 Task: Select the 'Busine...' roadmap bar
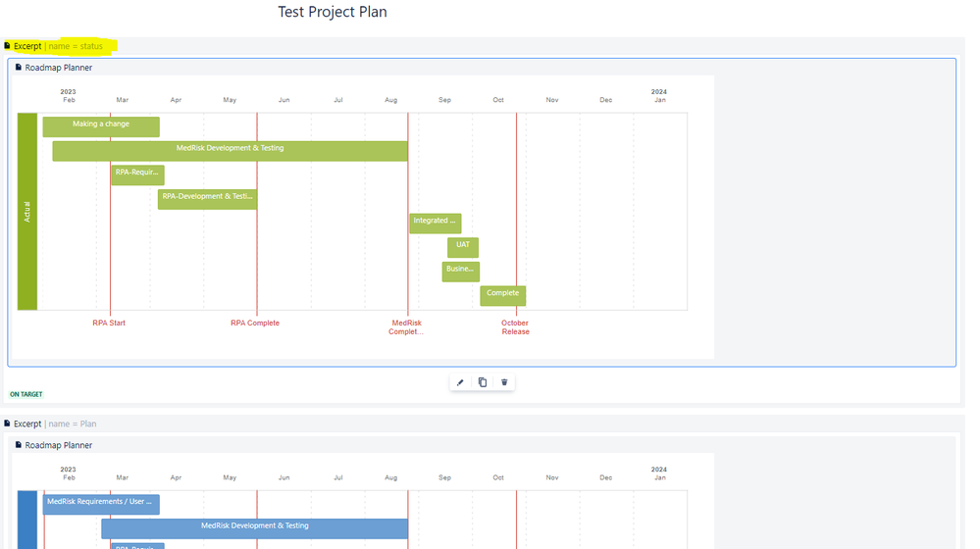coord(461,272)
